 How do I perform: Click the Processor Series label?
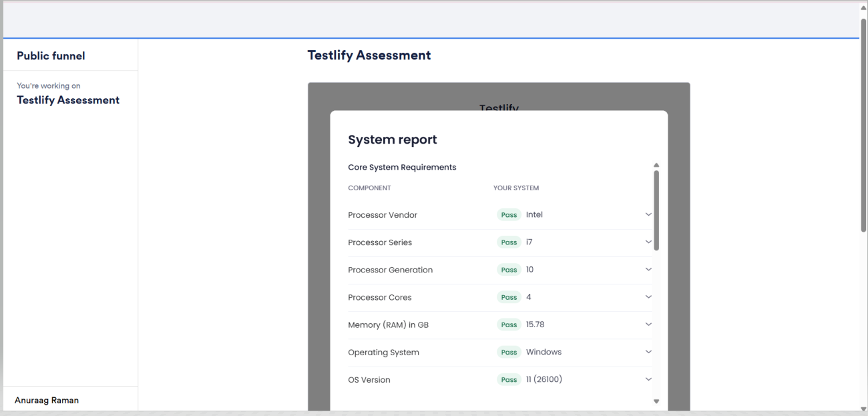point(380,242)
